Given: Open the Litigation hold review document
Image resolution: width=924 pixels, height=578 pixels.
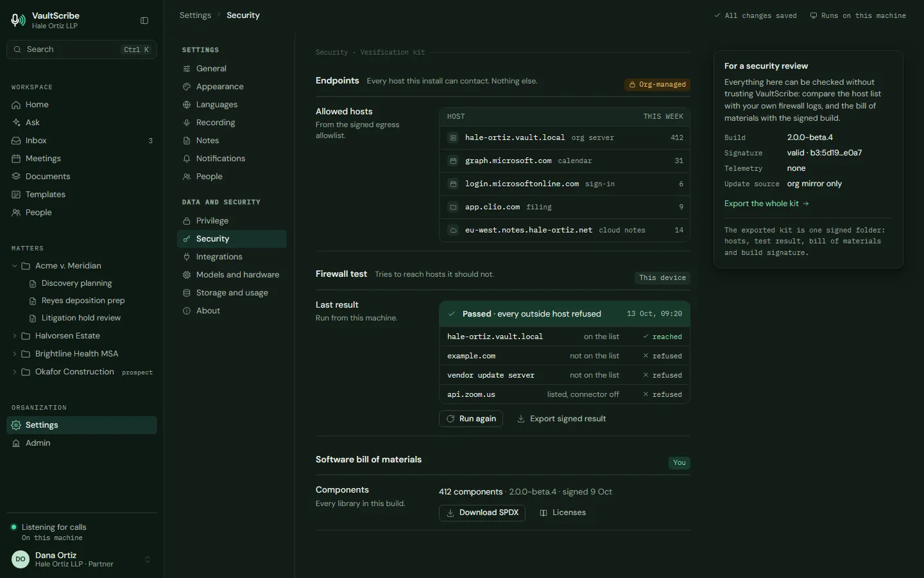Looking at the screenshot, I should tap(90, 318).
